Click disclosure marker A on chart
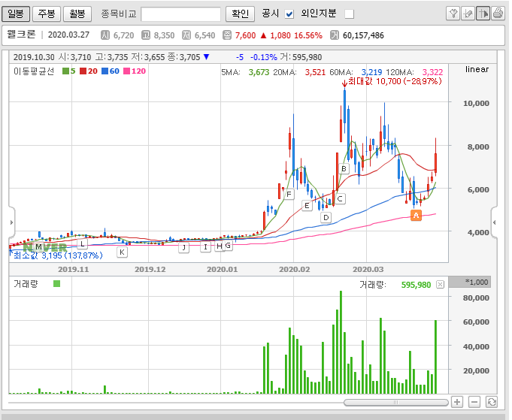This screenshot has width=512, height=420. click(x=416, y=216)
